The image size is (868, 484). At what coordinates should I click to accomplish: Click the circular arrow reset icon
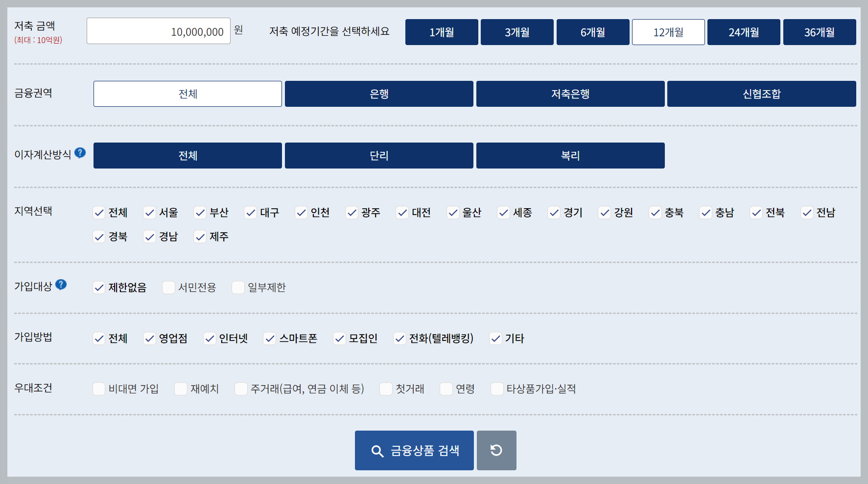496,450
